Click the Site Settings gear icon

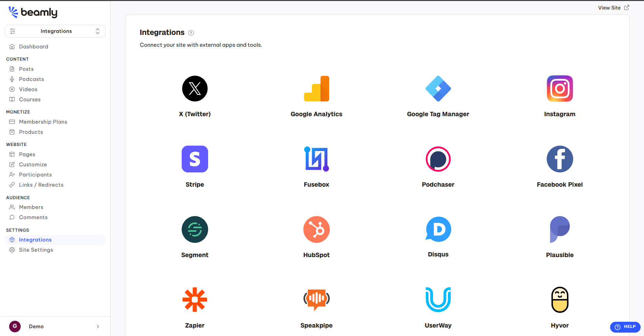12,250
